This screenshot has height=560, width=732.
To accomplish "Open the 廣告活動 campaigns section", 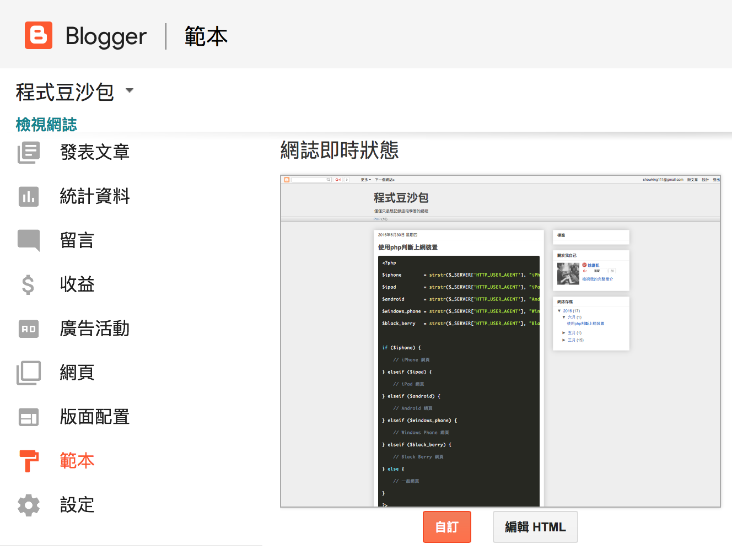I will [x=95, y=329].
